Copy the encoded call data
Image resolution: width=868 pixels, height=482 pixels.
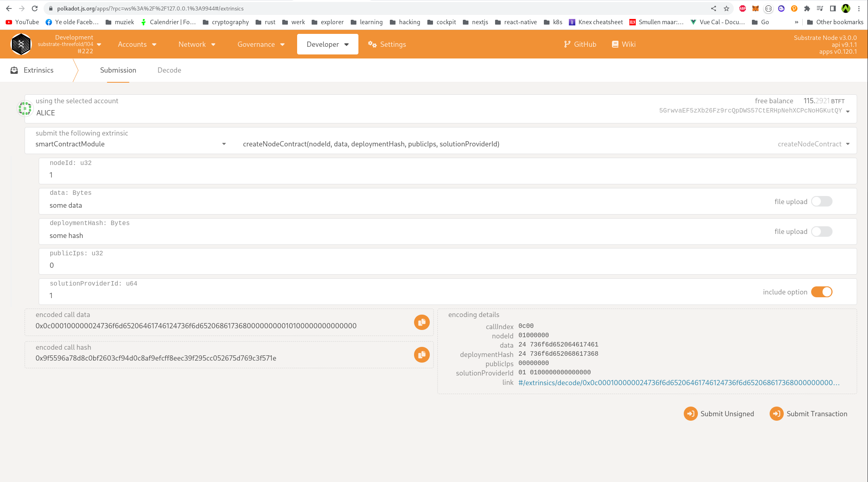(x=422, y=322)
